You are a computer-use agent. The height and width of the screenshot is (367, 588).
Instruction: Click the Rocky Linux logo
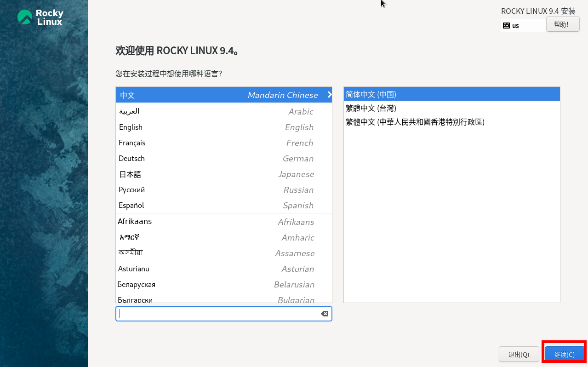pyautogui.click(x=40, y=17)
